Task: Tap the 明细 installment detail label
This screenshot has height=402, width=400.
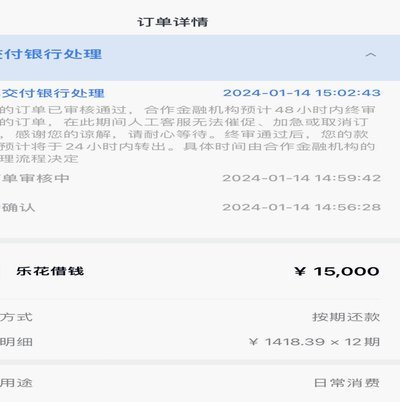Action: [x=16, y=342]
